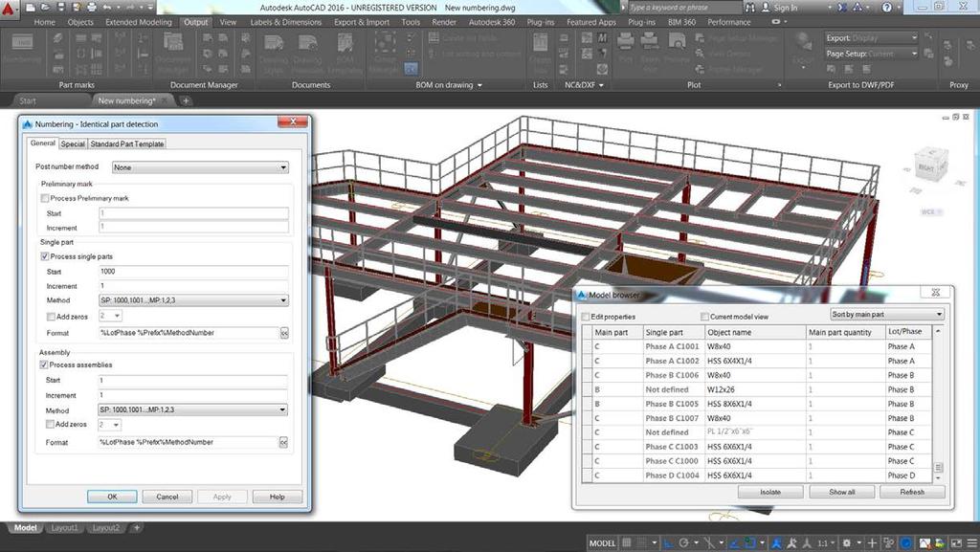Open the BOM Templates ribbon tool

345,53
